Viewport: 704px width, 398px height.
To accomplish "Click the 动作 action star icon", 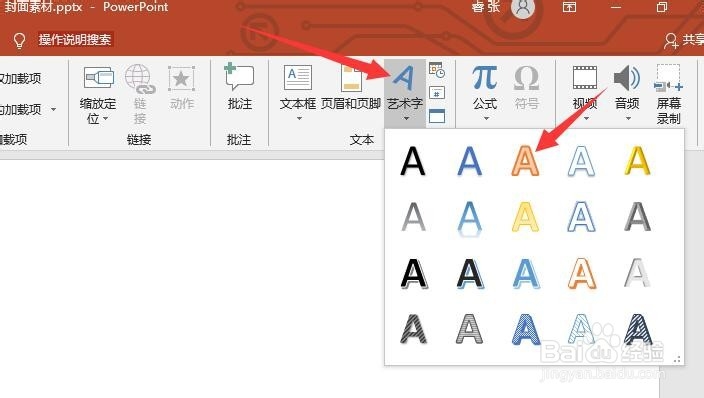I will pyautogui.click(x=181, y=78).
